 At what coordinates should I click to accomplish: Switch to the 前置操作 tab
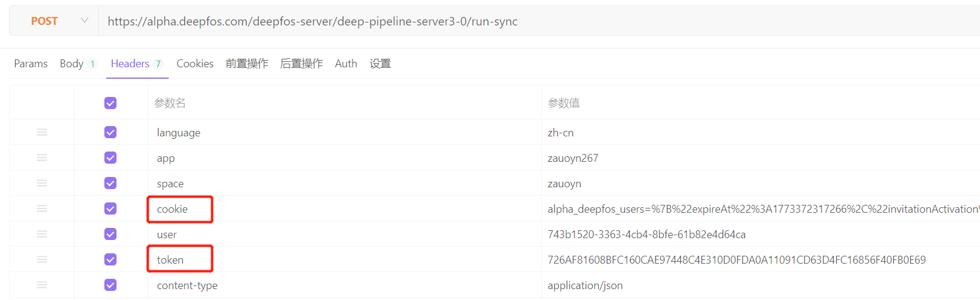pos(247,64)
